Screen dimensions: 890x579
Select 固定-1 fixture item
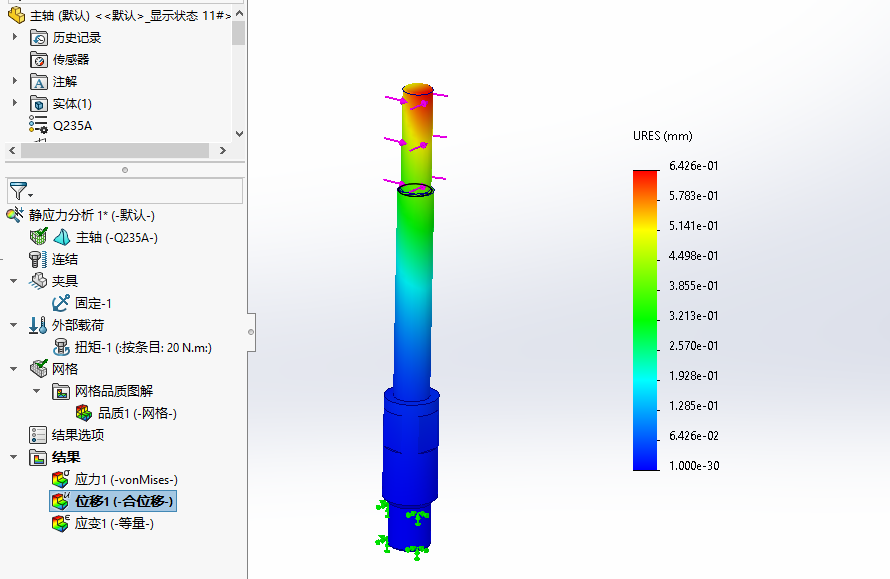(93, 303)
